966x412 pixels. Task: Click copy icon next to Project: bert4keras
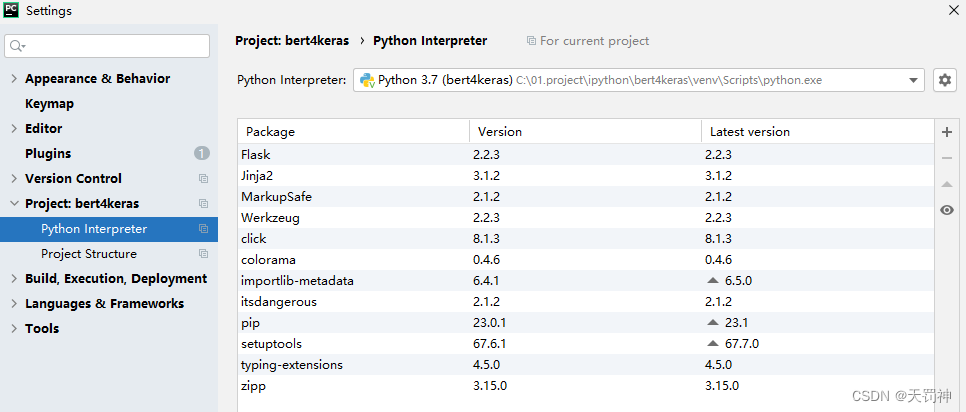[x=203, y=203]
